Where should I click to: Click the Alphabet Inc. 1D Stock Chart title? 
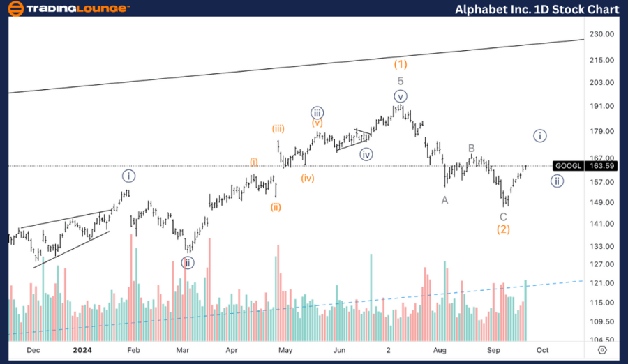(536, 9)
